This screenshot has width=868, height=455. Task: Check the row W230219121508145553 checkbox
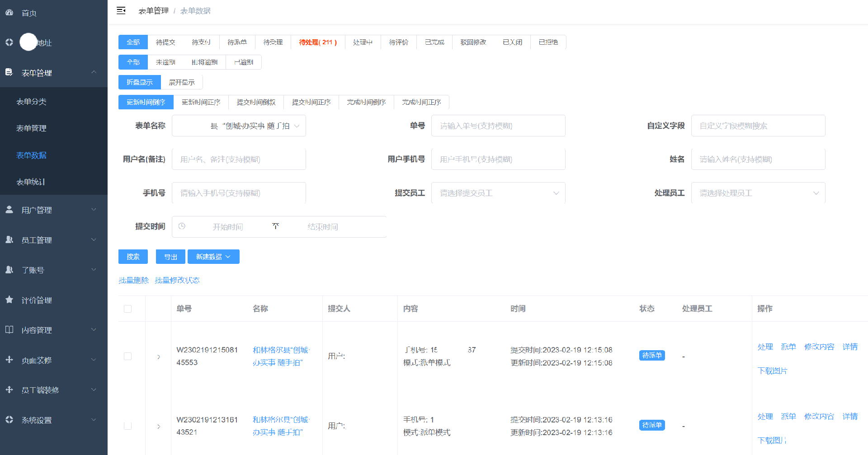tap(127, 356)
